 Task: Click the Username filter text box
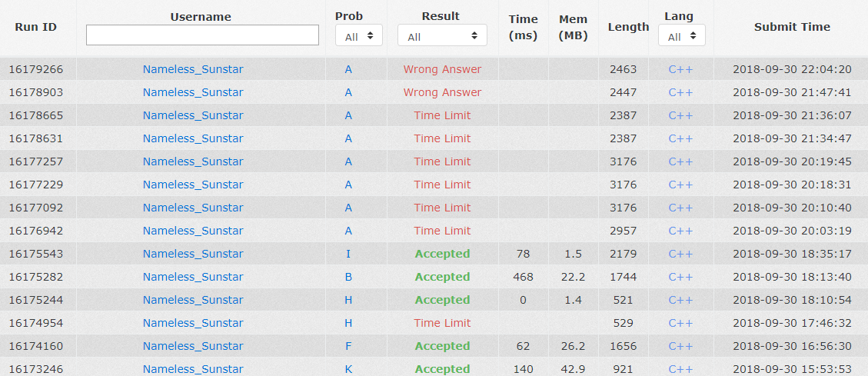point(202,35)
